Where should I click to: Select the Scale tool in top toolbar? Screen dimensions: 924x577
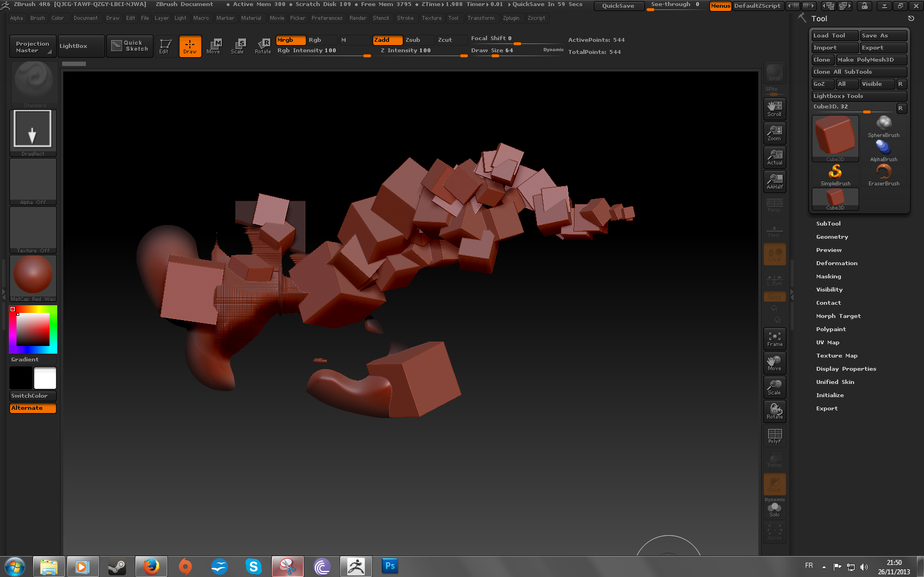coord(238,46)
